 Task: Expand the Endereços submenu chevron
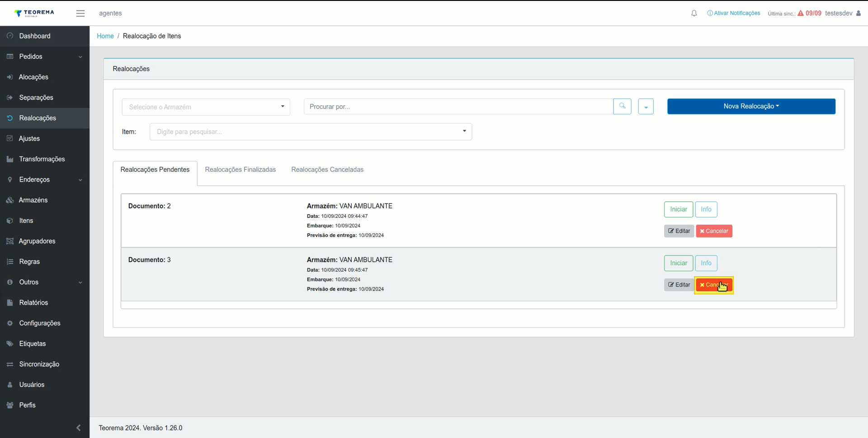[x=80, y=180]
